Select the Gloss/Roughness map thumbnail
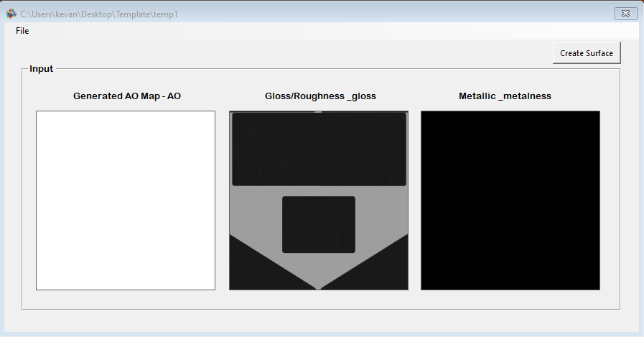This screenshot has height=337, width=644. (x=319, y=200)
